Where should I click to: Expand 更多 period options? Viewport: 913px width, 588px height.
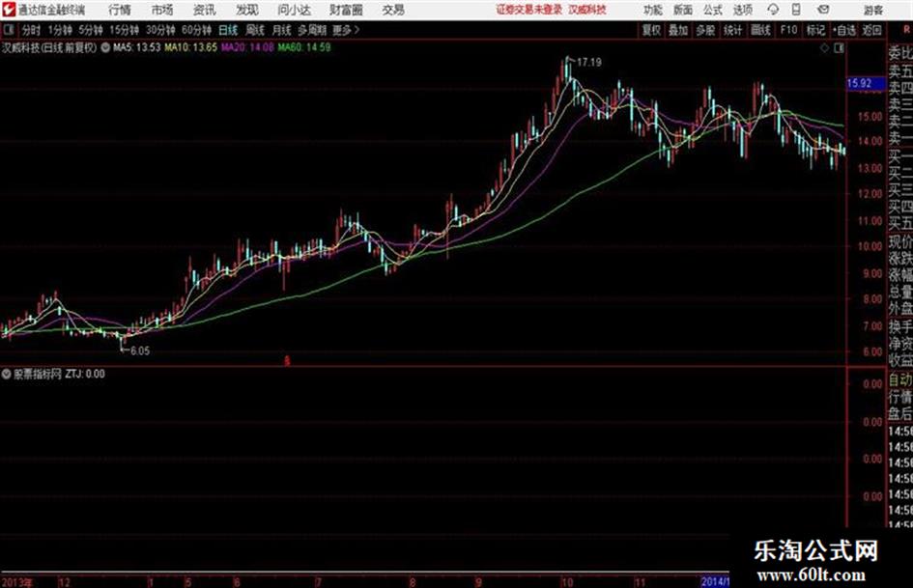pyautogui.click(x=346, y=30)
